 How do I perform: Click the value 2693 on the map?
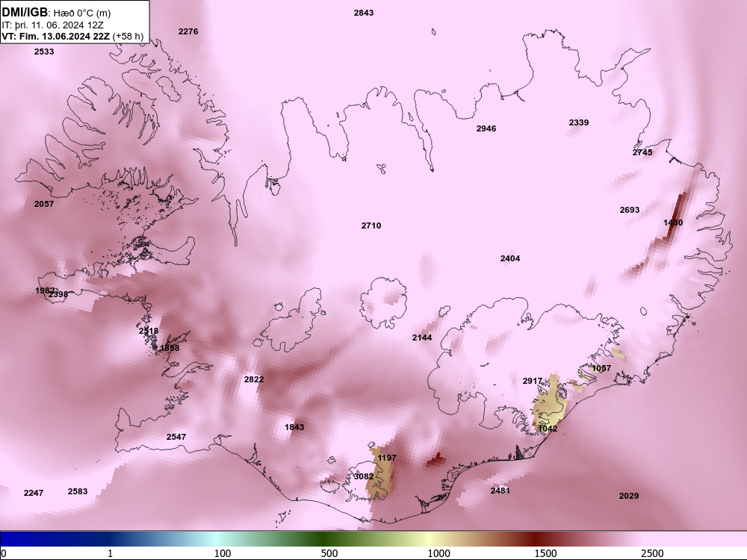click(629, 210)
